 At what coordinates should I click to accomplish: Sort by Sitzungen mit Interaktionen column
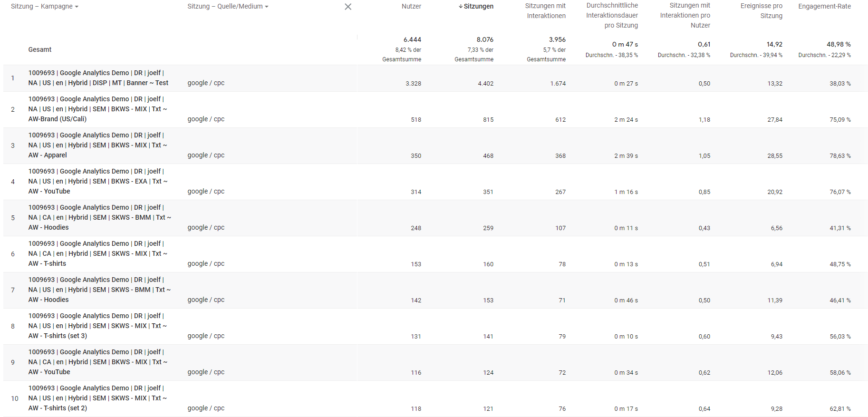(x=546, y=11)
